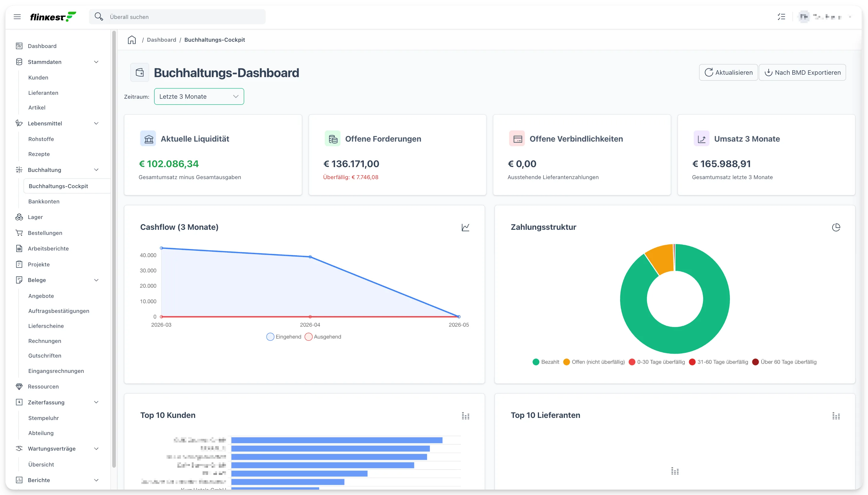Click the Bestellungen cart icon
Image resolution: width=868 pixels, height=495 pixels.
tap(19, 233)
